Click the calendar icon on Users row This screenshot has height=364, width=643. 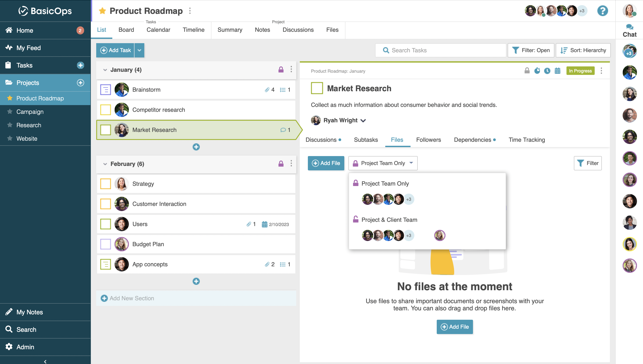264,224
